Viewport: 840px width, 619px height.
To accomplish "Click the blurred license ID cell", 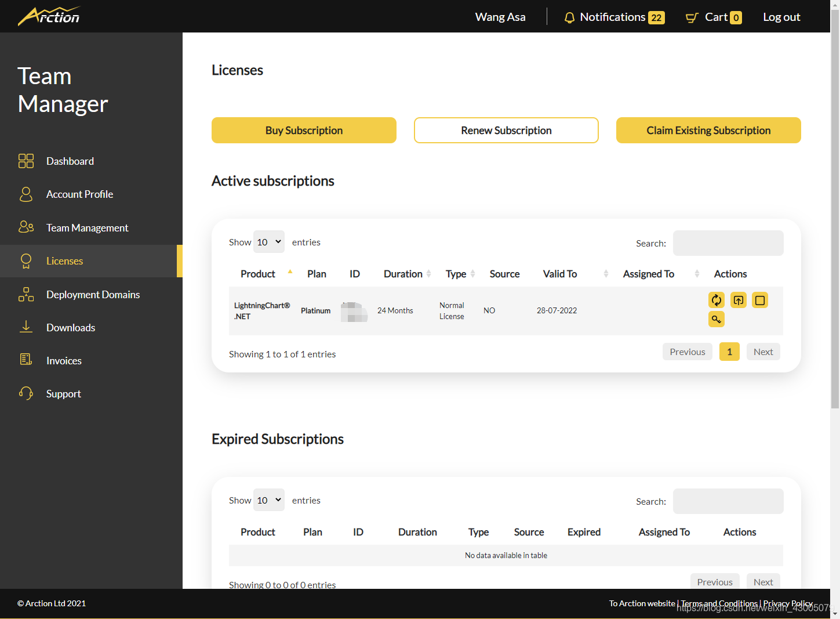I will [x=354, y=312].
